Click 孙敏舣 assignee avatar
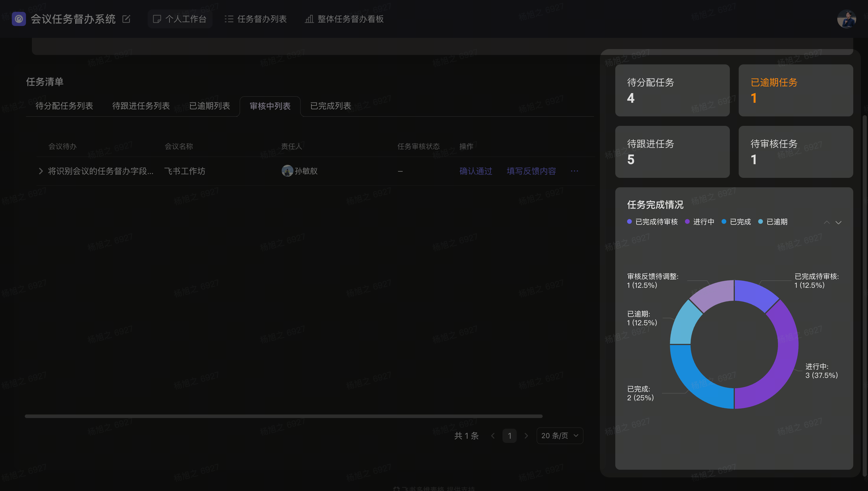Viewport: 868px width, 491px height. pyautogui.click(x=287, y=171)
